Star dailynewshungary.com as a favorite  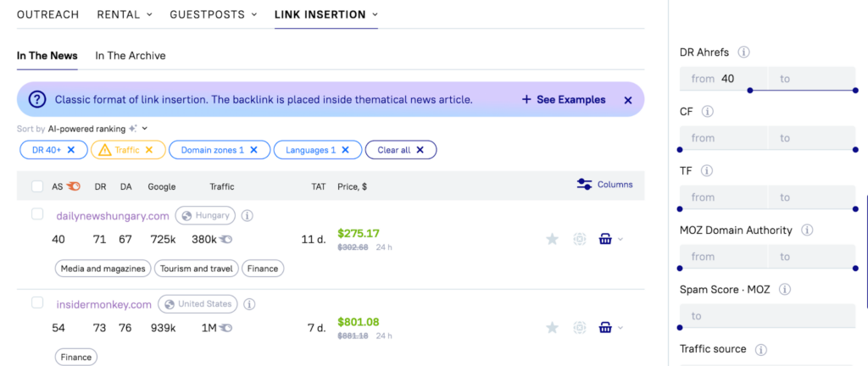[553, 239]
